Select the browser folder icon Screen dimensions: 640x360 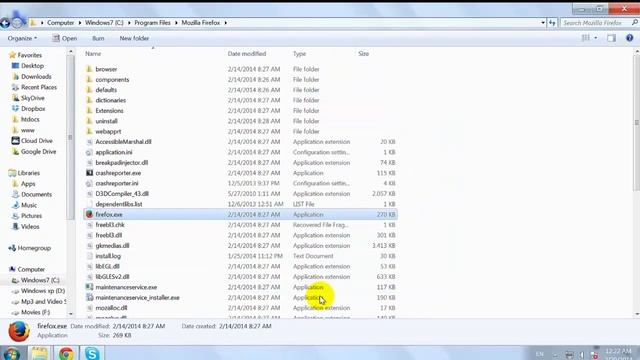(x=89, y=69)
